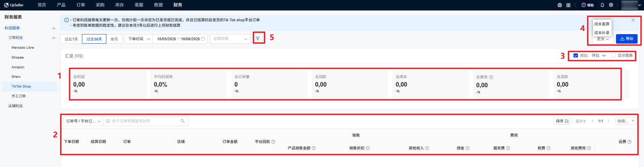This screenshot has width=644, height=167.
Task: Open notifications bell
Action: click(602, 5)
